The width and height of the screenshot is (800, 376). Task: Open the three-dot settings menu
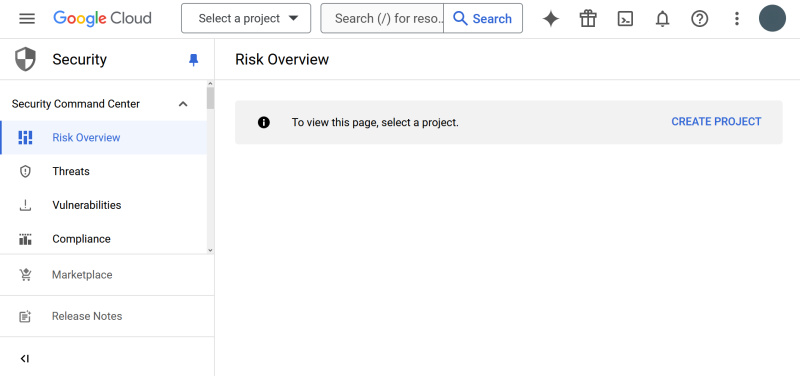[x=736, y=19]
